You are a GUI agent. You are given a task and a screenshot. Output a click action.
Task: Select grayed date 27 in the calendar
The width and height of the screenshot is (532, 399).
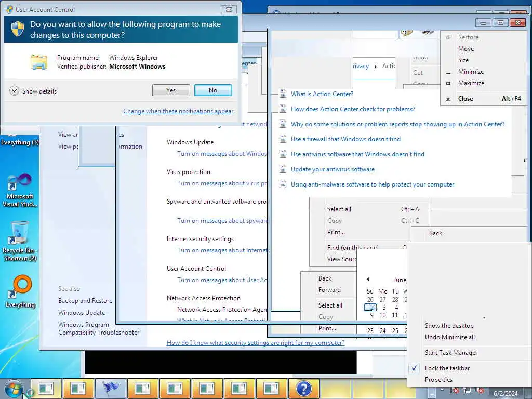[383, 300]
